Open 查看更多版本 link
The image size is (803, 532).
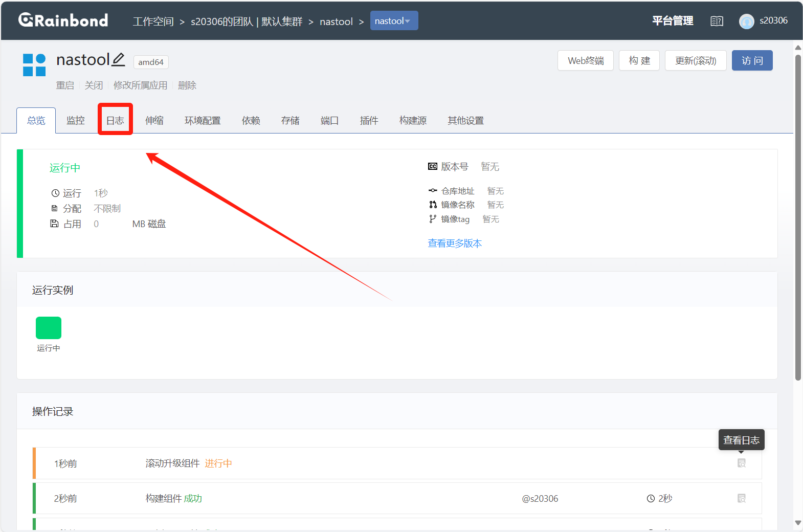click(x=455, y=243)
